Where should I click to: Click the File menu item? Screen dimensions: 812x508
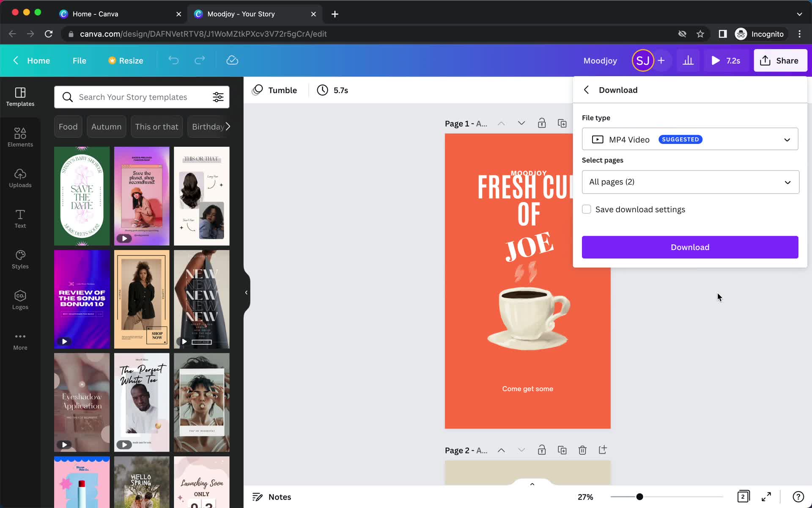(79, 60)
